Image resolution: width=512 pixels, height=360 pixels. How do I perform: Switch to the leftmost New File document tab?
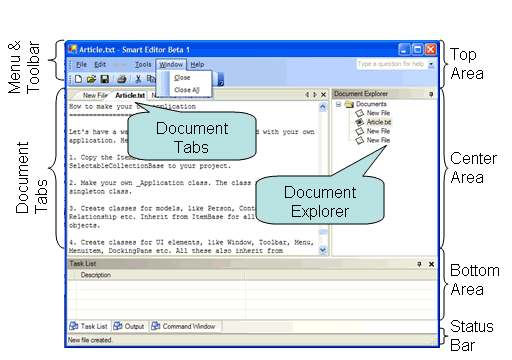point(94,95)
